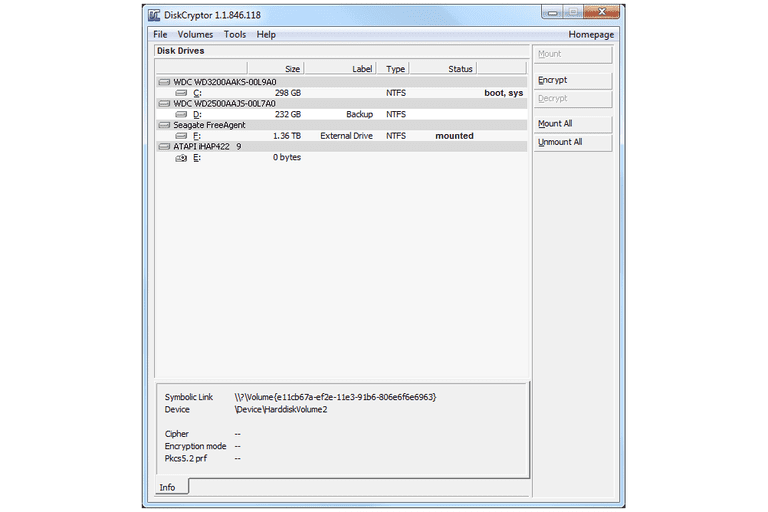Click the mounted status text
This screenshot has height=512, width=768.
pos(455,136)
